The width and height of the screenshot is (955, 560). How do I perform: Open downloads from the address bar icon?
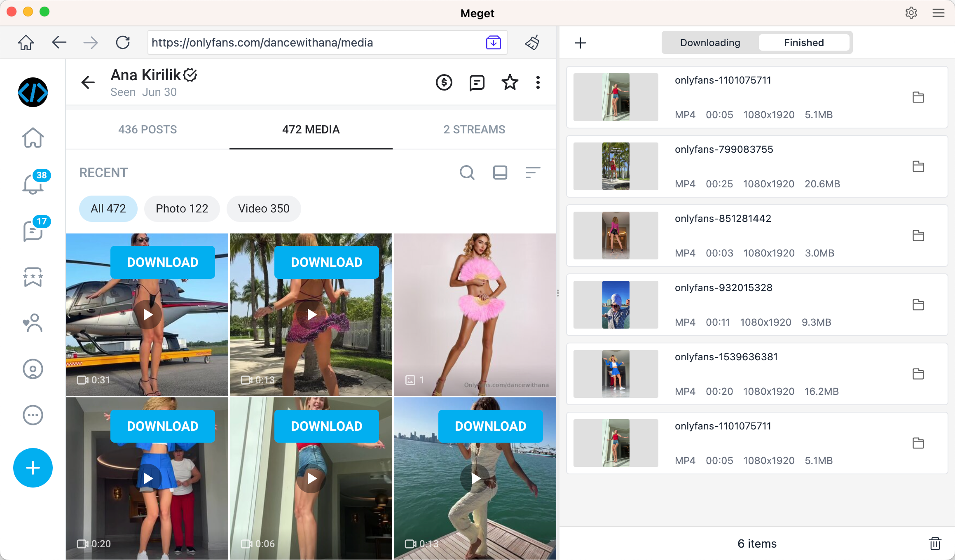[493, 42]
